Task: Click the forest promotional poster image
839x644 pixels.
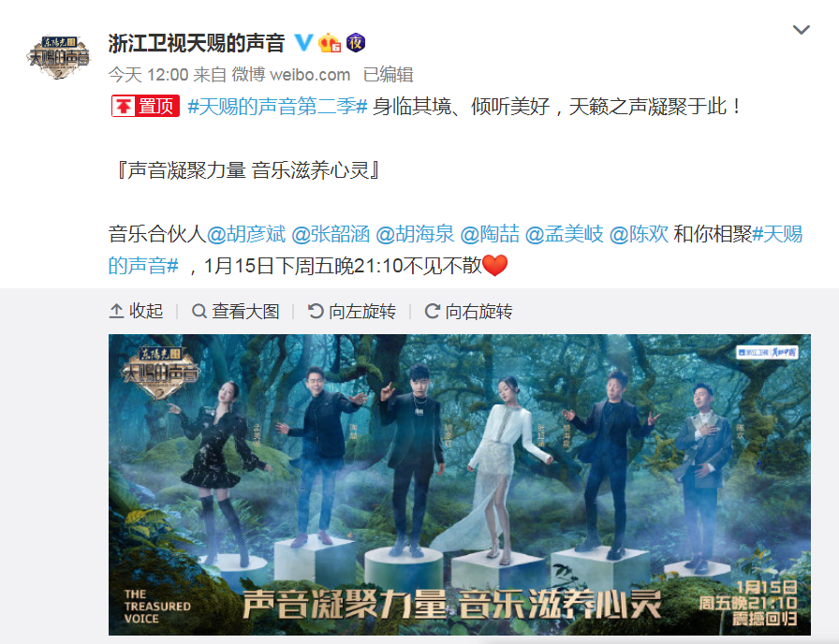Action: click(460, 485)
